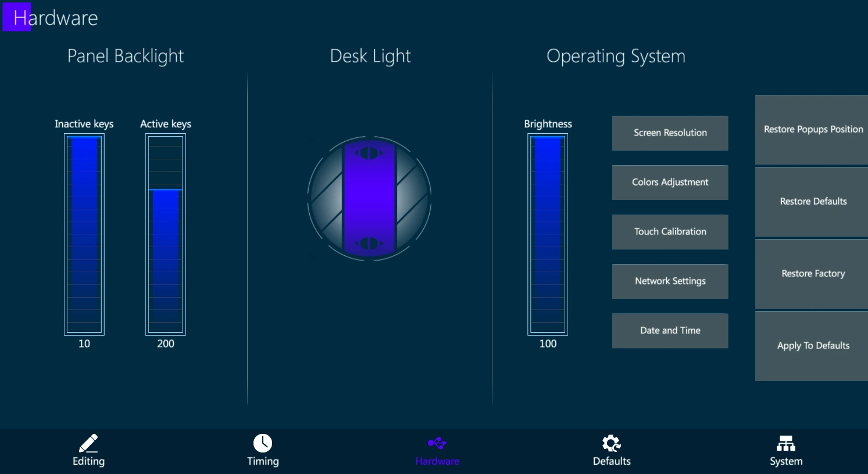Click Apply To Defaults
This screenshot has height=474, width=868.
point(812,346)
